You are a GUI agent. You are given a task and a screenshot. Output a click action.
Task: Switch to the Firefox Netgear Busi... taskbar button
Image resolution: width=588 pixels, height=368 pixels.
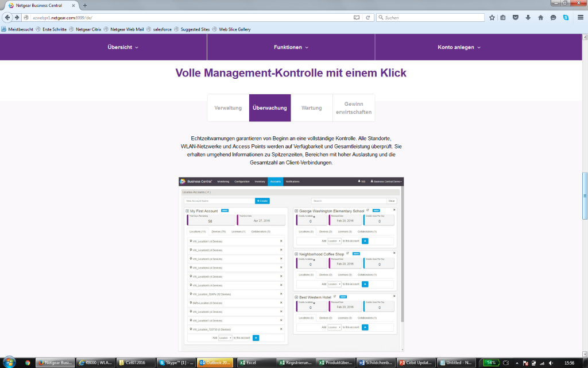[56, 363]
